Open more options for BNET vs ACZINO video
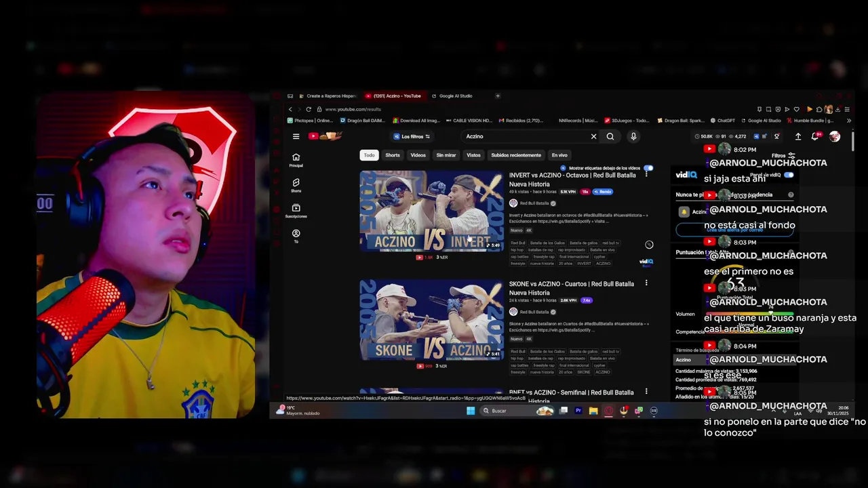The height and width of the screenshot is (488, 868). (646, 392)
